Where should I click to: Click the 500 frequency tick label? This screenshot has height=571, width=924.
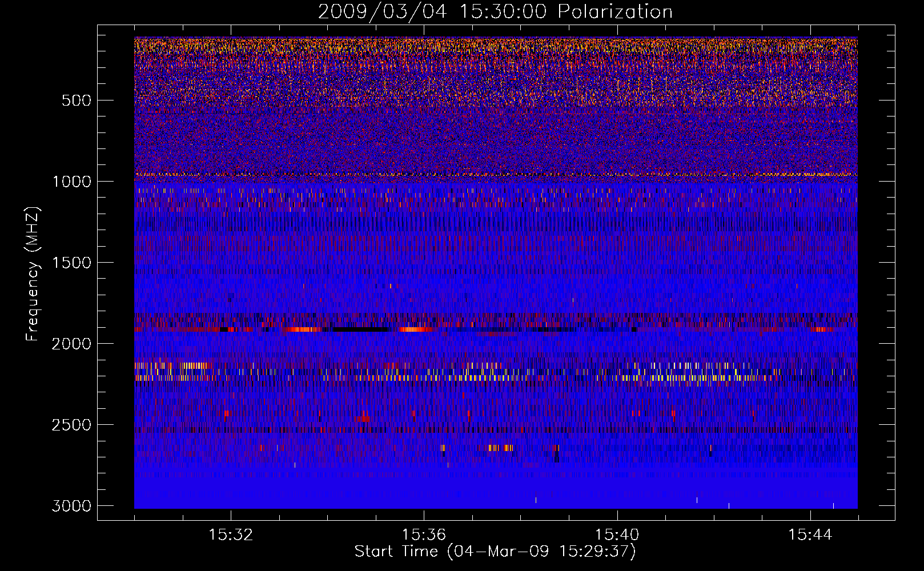click(77, 101)
